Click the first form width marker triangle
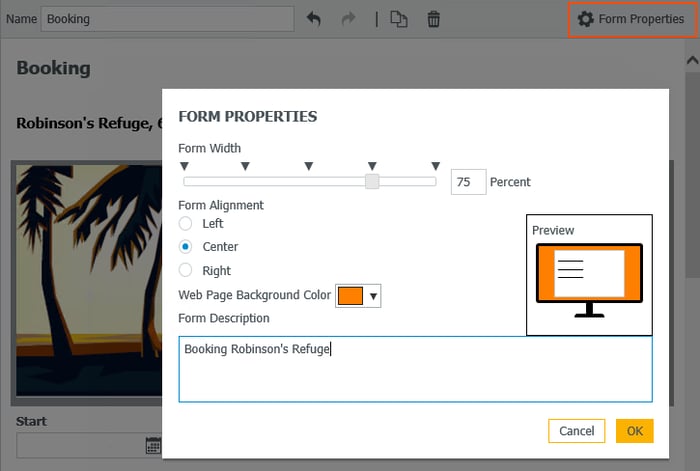The height and width of the screenshot is (471, 700). [184, 166]
